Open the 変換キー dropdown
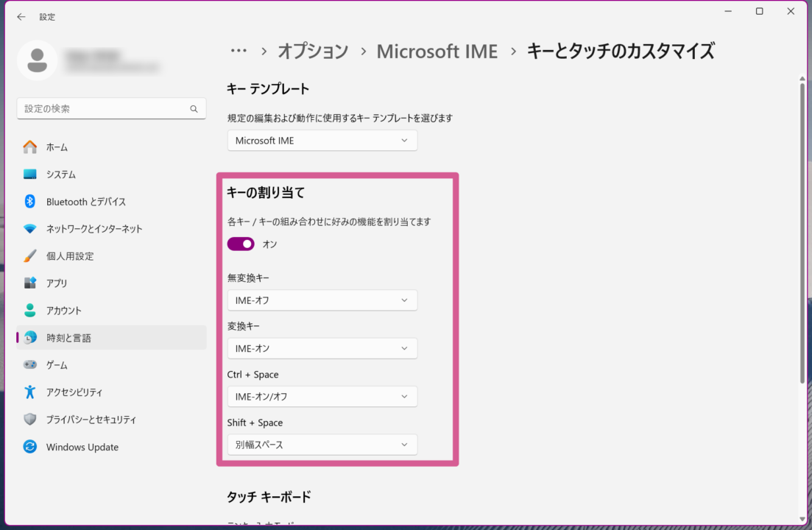Screen dimensions: 812x530 coord(322,349)
